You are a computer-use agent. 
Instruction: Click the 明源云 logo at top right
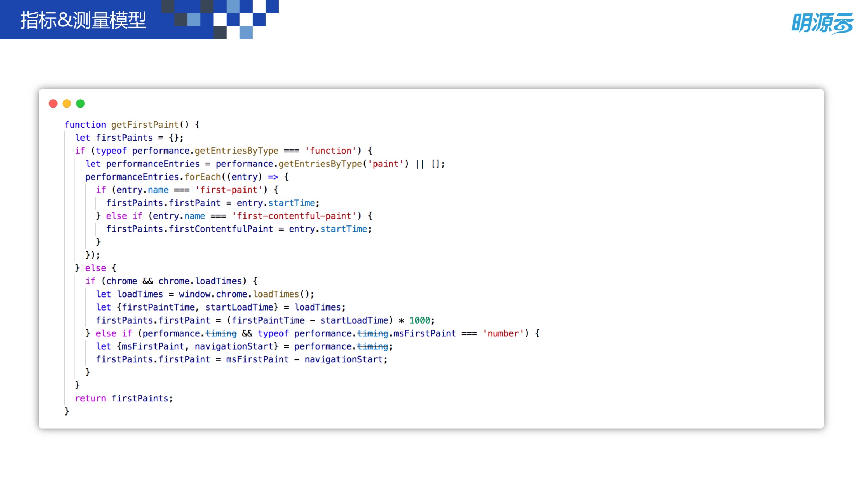pyautogui.click(x=823, y=23)
